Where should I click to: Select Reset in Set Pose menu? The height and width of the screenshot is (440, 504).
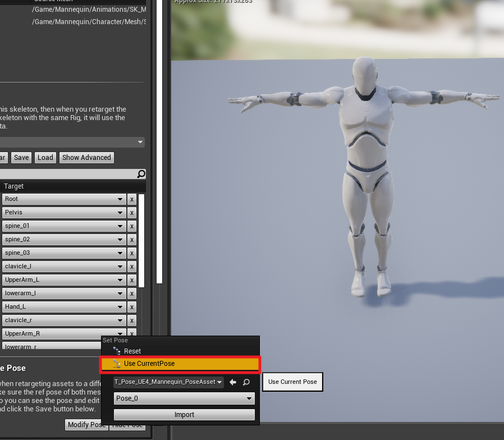pyautogui.click(x=180, y=351)
